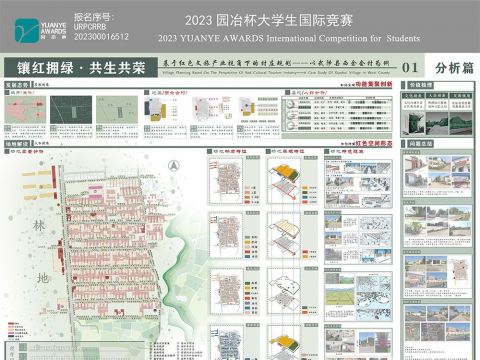
Task: Click the section label '分析篇'
Action: 454,68
